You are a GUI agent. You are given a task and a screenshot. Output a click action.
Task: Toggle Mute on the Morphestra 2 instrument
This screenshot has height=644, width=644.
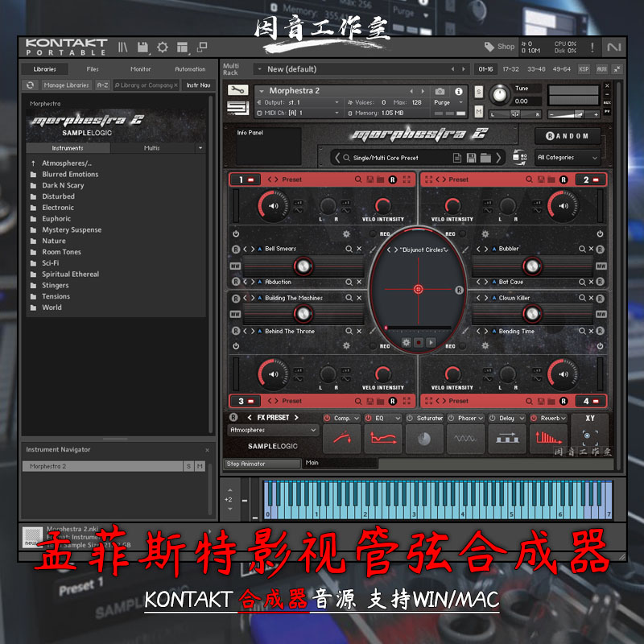click(480, 110)
